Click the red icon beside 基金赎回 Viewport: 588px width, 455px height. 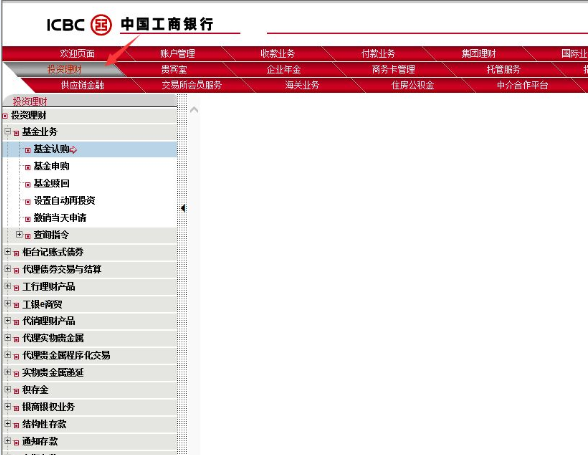[x=27, y=185]
